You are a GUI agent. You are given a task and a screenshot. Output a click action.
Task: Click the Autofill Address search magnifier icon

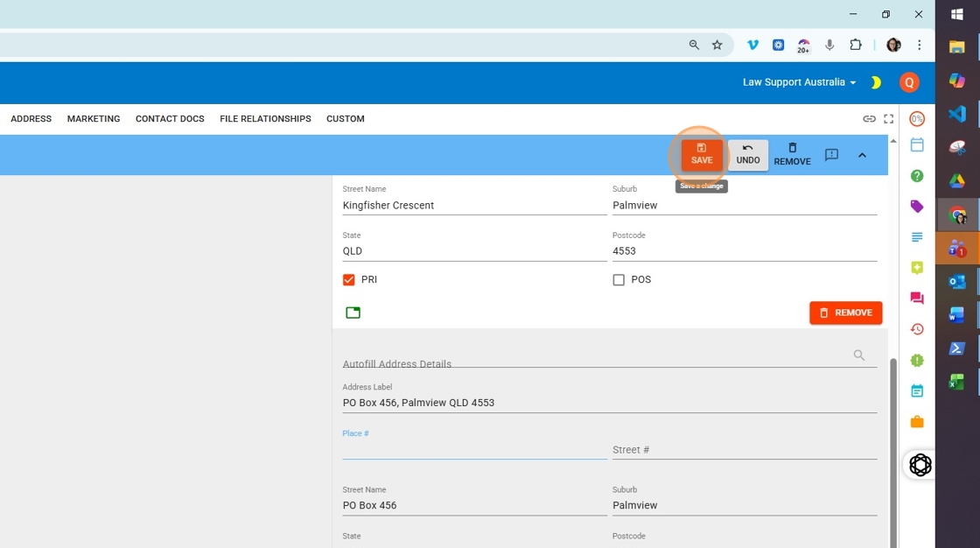[859, 355]
